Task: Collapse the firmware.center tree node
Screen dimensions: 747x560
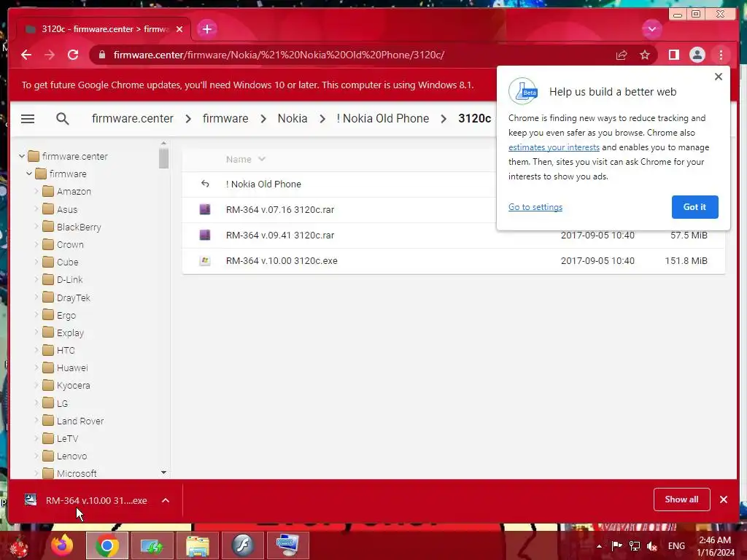Action: 21,156
